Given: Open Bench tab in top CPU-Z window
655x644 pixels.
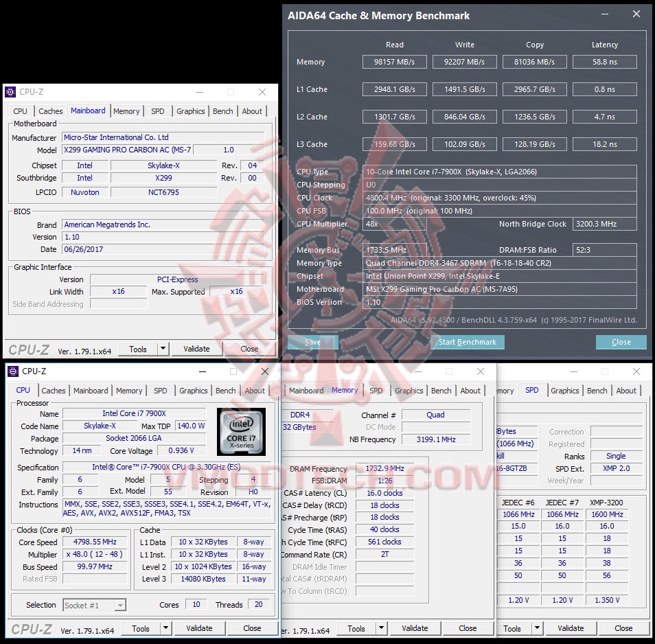Looking at the screenshot, I should tap(222, 111).
